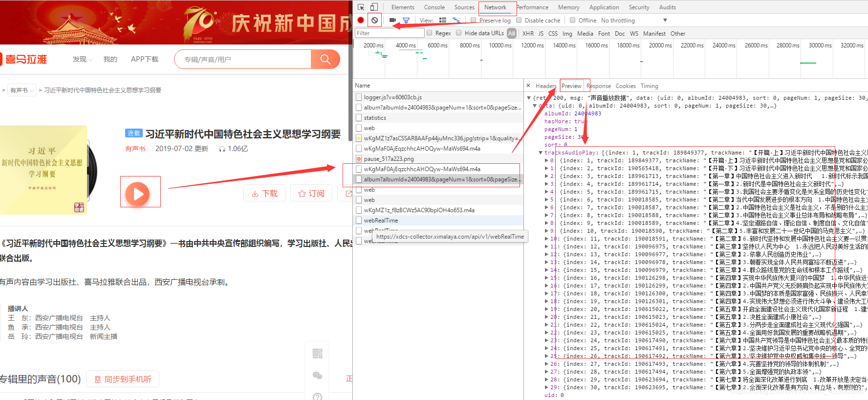Tick the Hide data URLs checkbox
Screen dimensions: 868x400
click(458, 33)
